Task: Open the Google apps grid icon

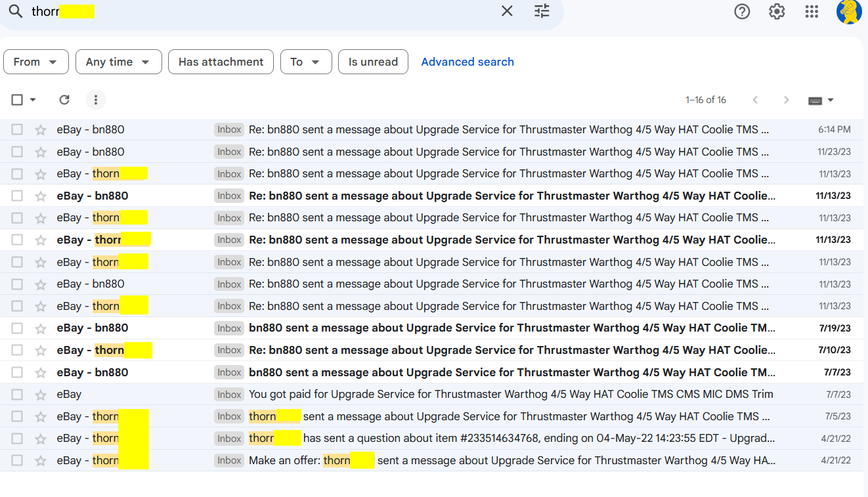Action: click(x=812, y=11)
